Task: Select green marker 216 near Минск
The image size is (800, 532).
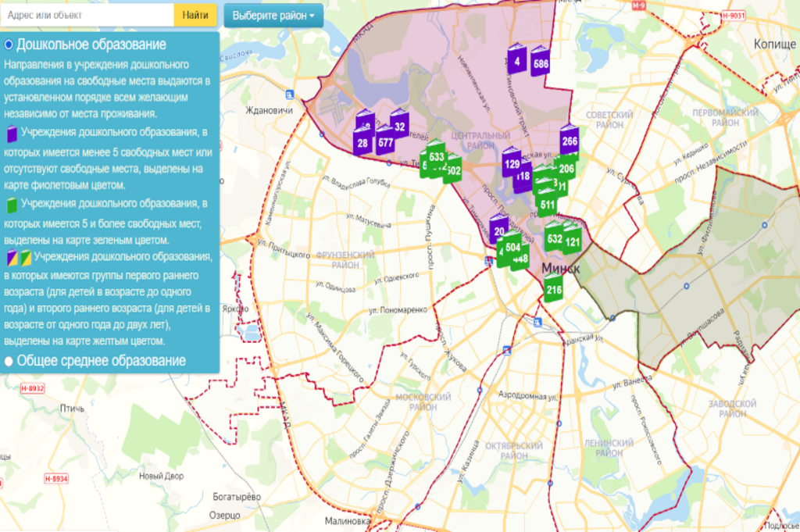Action: click(x=554, y=289)
